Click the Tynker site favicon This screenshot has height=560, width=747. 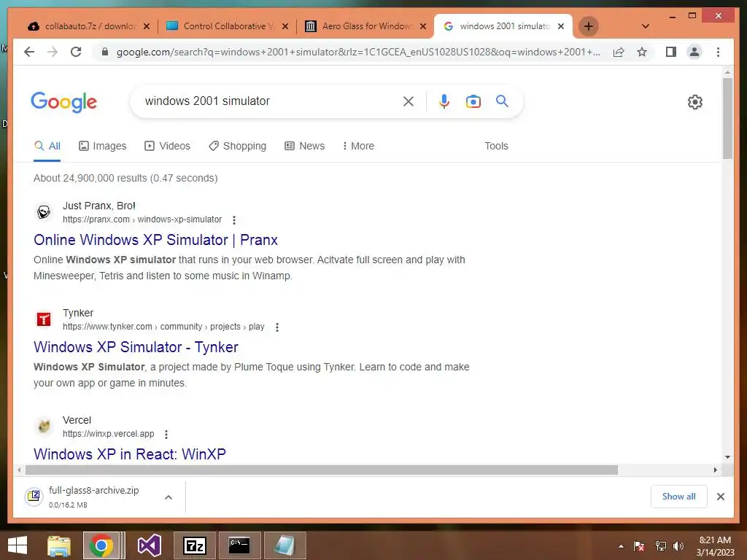[44, 319]
